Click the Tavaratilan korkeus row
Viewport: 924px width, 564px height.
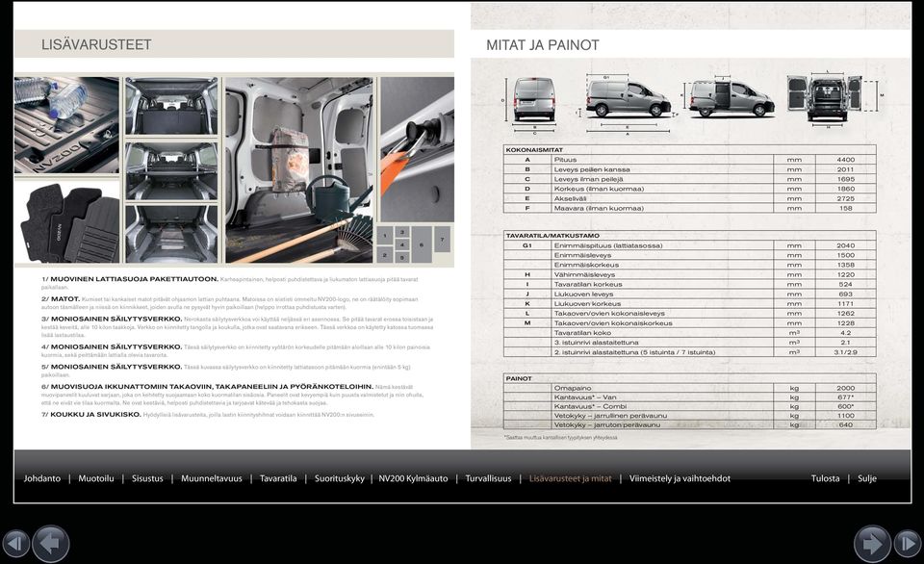pyautogui.click(x=689, y=284)
